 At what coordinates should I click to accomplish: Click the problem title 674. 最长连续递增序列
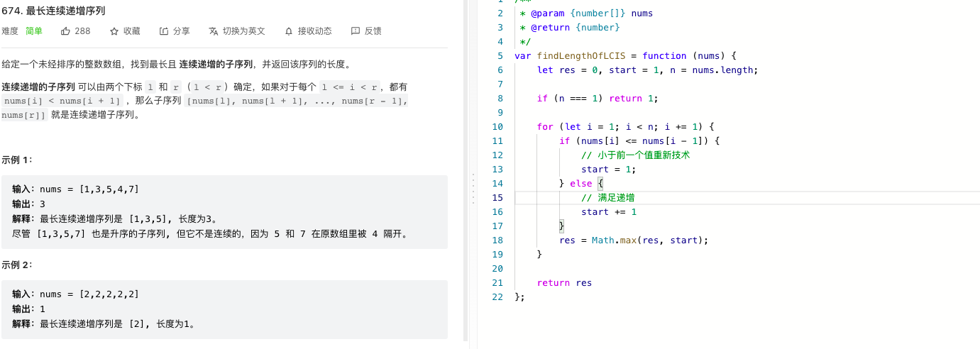point(55,11)
